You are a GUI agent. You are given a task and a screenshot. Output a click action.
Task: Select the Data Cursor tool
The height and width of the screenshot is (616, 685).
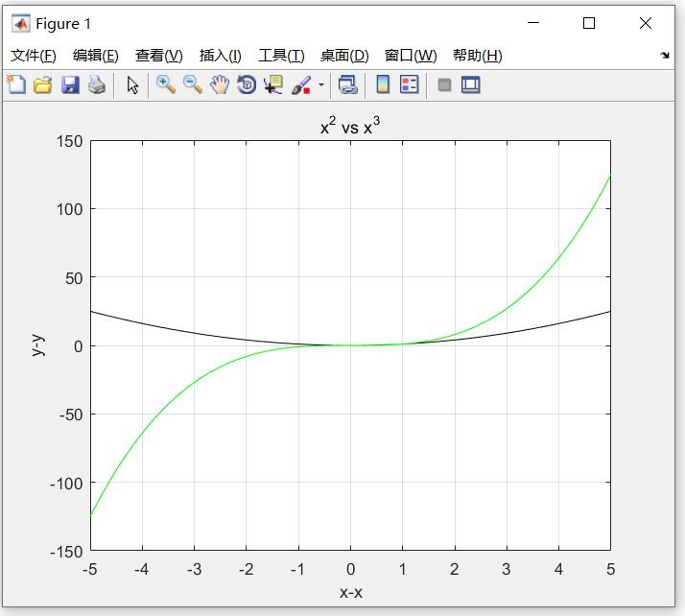coord(273,84)
